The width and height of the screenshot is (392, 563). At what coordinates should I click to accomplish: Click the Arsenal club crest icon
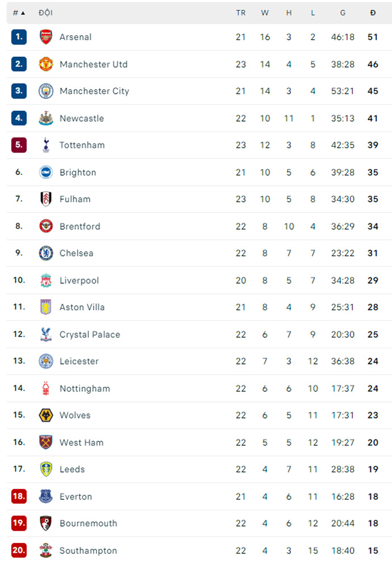click(x=45, y=37)
